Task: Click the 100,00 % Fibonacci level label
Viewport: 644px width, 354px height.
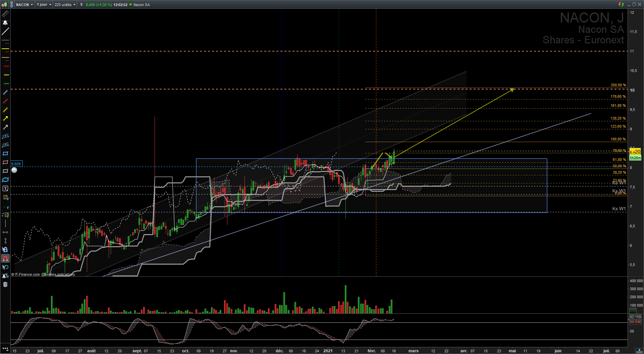Action: tap(618, 139)
